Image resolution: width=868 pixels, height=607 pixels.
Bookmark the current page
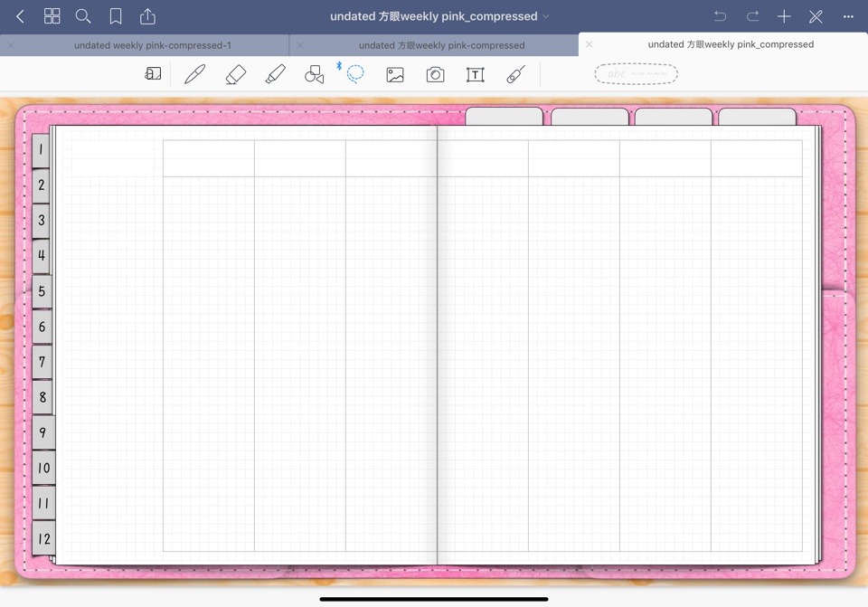tap(116, 15)
